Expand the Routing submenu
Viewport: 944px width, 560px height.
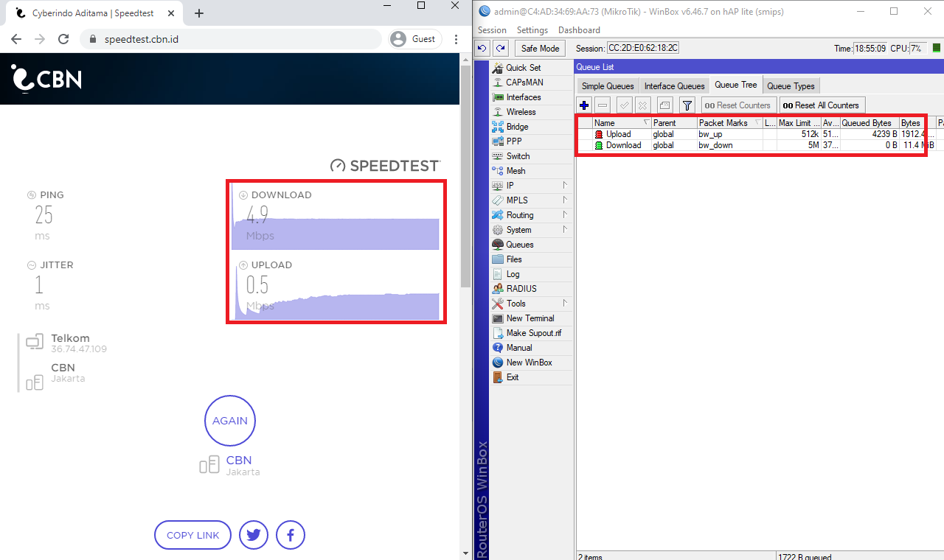coord(565,215)
